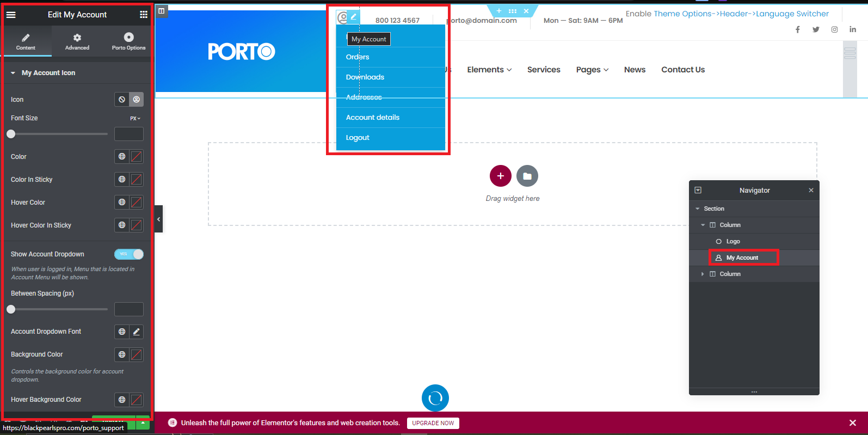Screen dimensions: 868x435
Task: Switch to Porto Options tab
Action: (128, 41)
